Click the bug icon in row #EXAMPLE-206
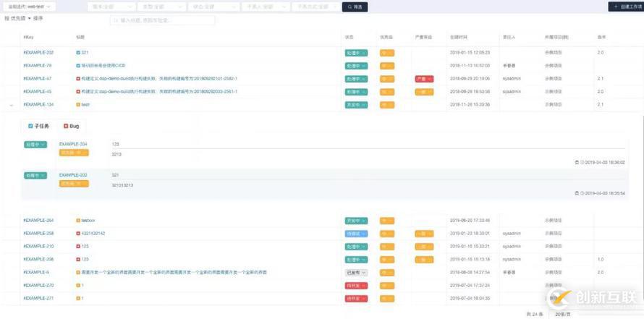The width and height of the screenshot is (644, 319). coord(78,260)
